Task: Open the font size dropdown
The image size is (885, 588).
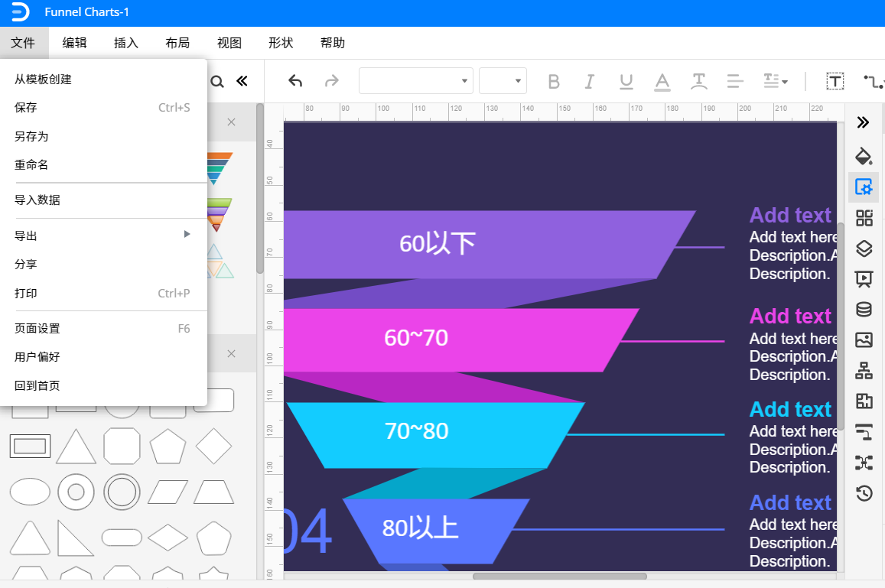Action: tap(503, 81)
